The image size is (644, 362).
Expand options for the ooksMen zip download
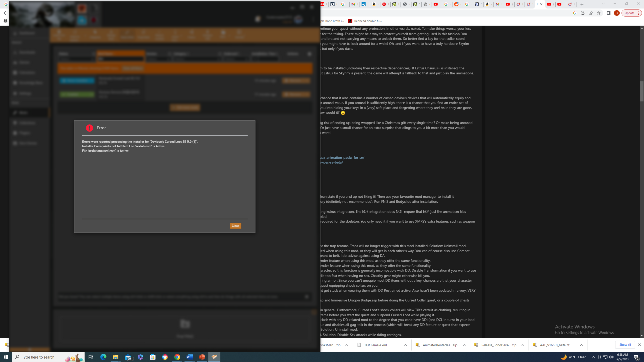point(347,345)
